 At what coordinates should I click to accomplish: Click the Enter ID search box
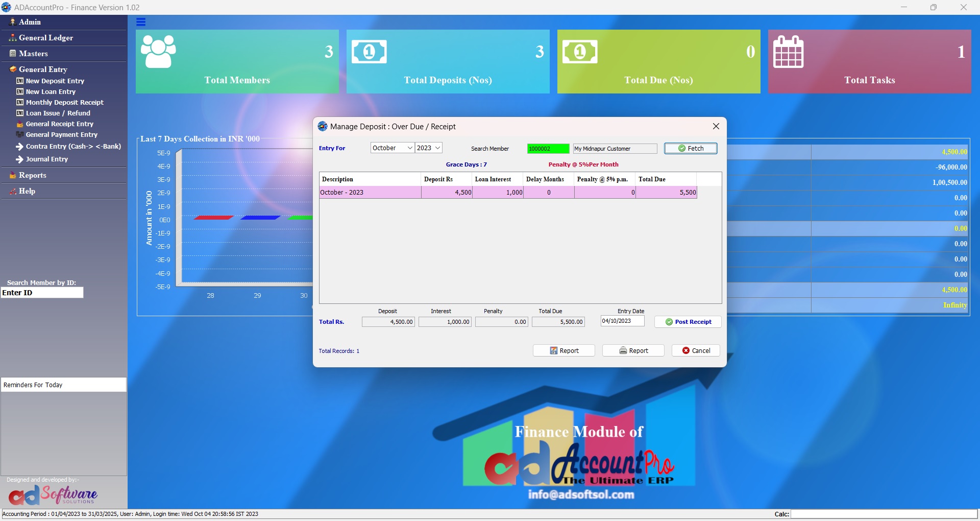(x=42, y=293)
